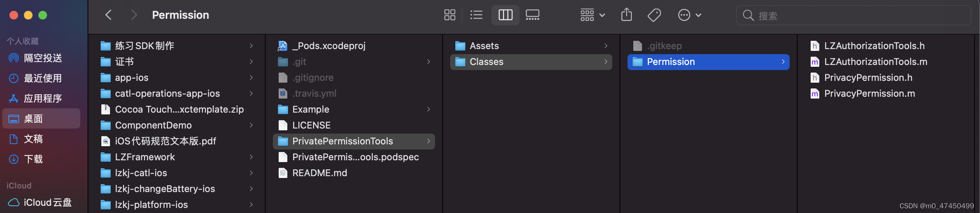Viewport: 980px width, 213px height.
Task: Open Applications from the sidebar
Action: coord(43,98)
